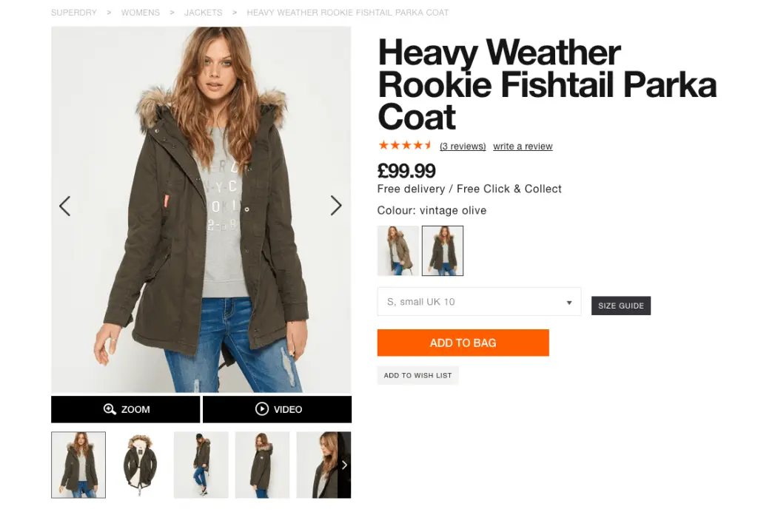758x532 pixels.
Task: Advance thumbnail strip with small chevron
Action: [x=344, y=465]
